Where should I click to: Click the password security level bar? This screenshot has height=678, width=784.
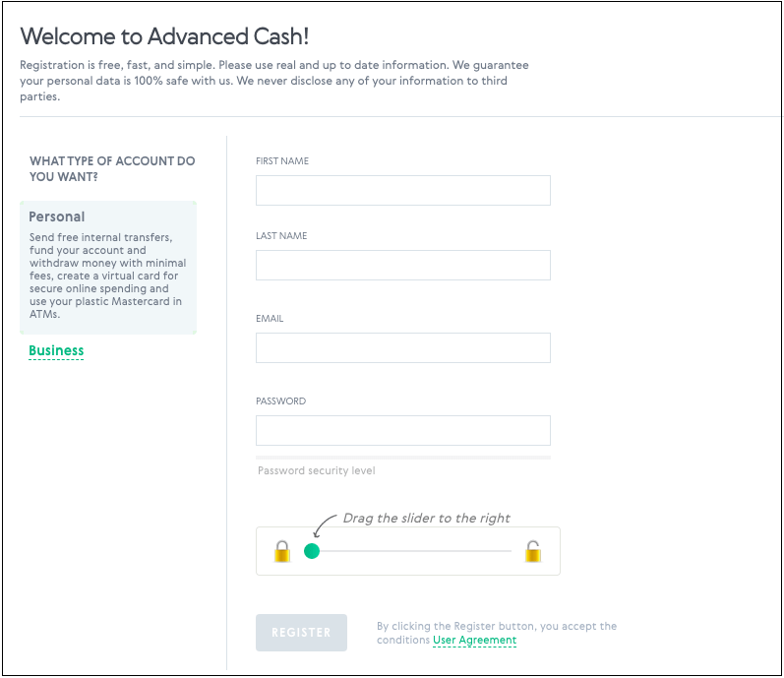pos(403,458)
